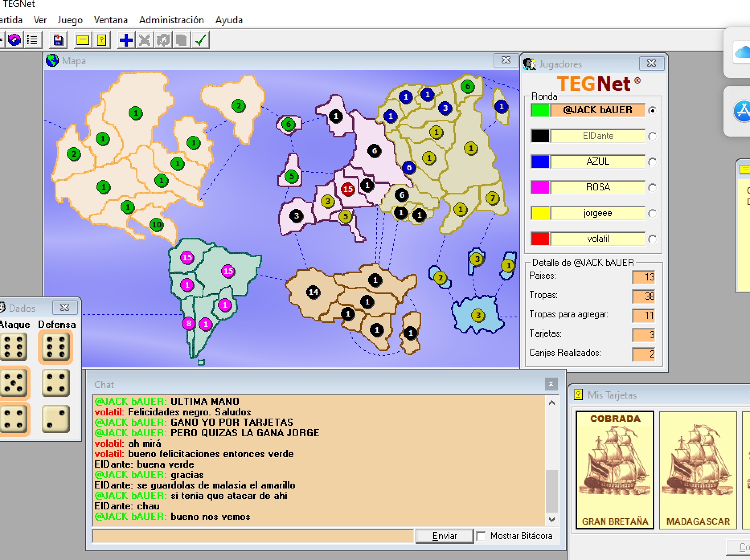Select the radio button for AZUL
Image resolution: width=750 pixels, height=560 pixels.
click(652, 162)
